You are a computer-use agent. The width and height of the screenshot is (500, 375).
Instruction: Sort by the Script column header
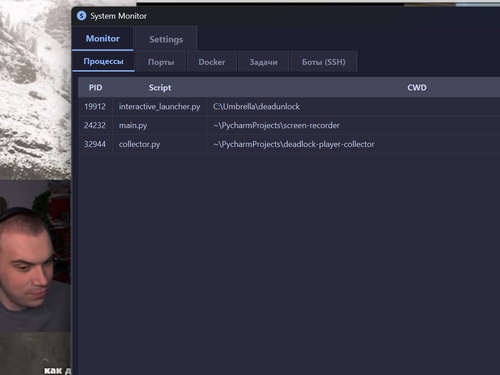pyautogui.click(x=160, y=88)
